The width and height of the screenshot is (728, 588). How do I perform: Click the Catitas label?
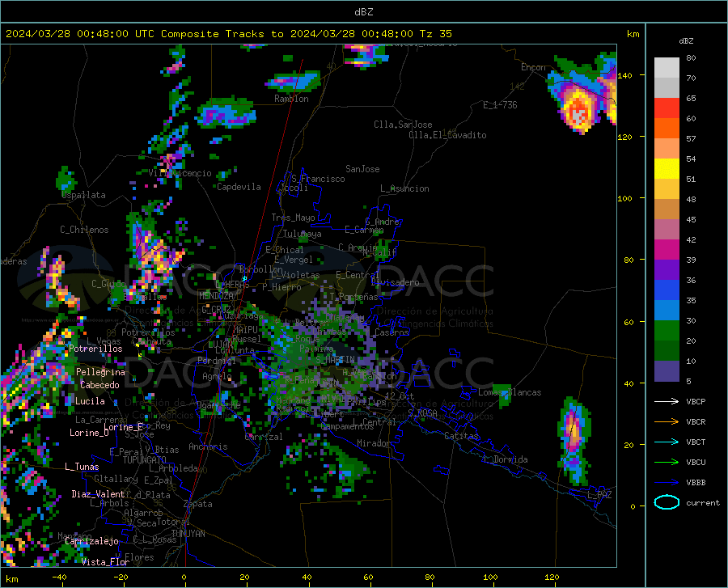point(461,436)
